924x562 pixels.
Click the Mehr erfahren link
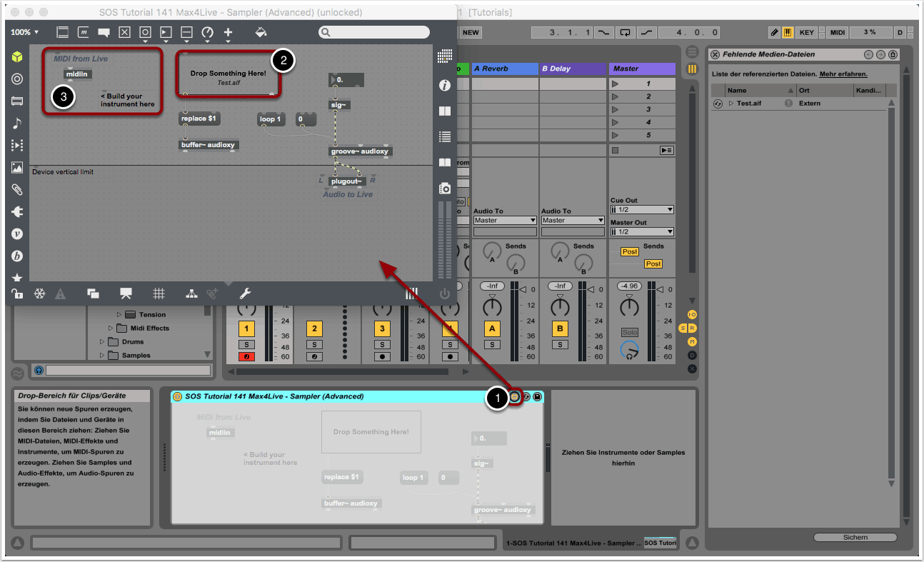pyautogui.click(x=843, y=74)
